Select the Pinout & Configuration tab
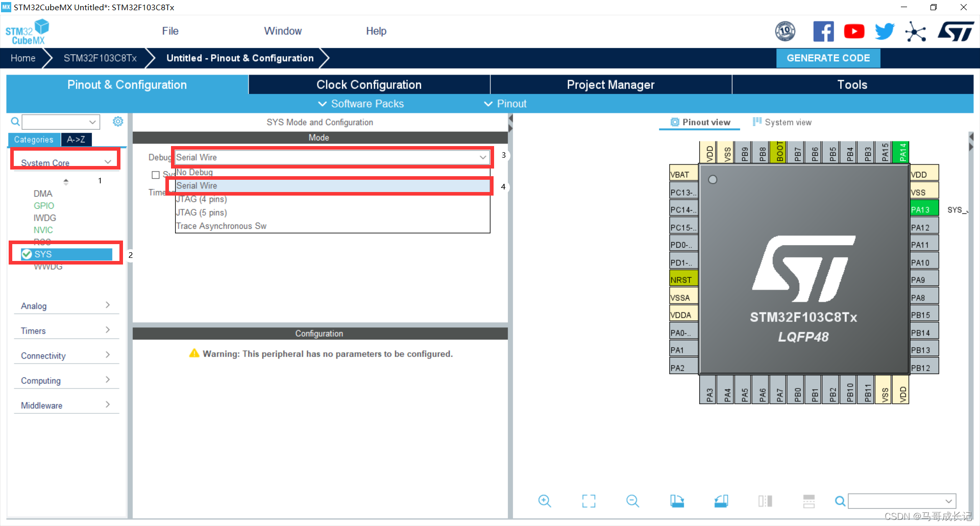980x526 pixels. 127,85
